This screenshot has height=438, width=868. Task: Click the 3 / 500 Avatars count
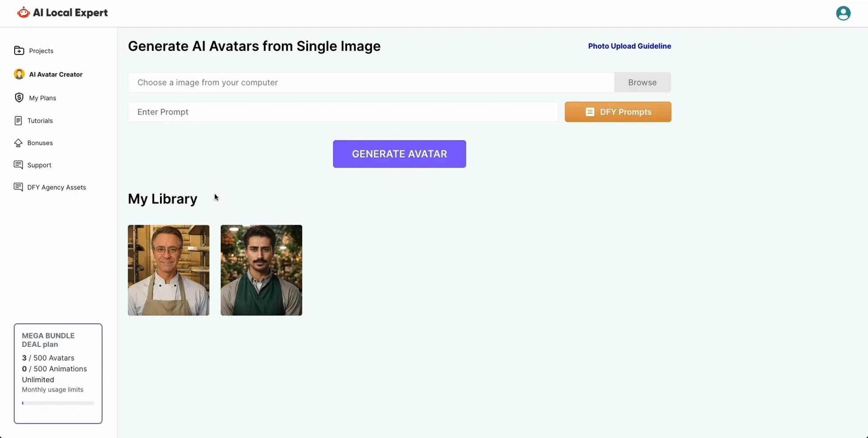coord(48,358)
